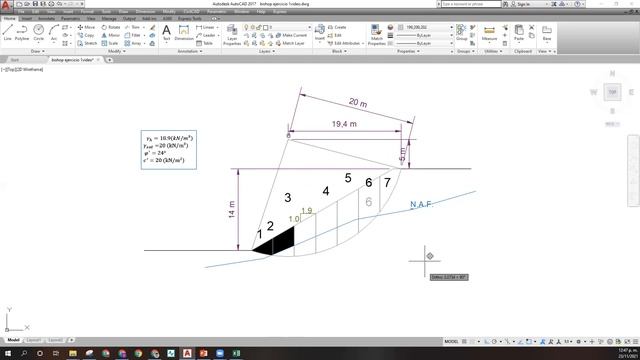Click Make Current layer button
Viewport: 640px width, 360px height.
tap(291, 36)
